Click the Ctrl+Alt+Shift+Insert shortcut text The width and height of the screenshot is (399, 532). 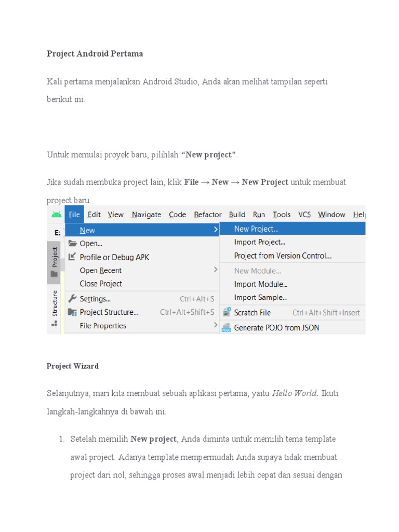point(326,312)
